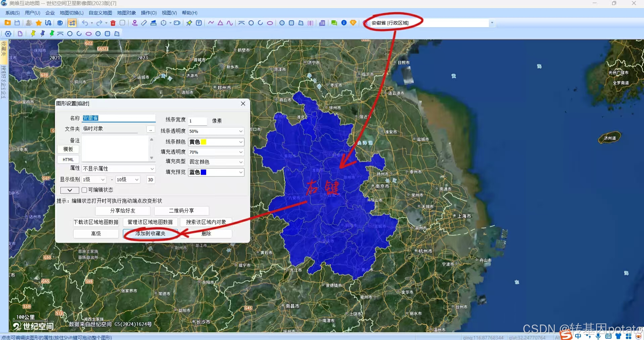The width and height of the screenshot is (644, 340).
Task: Click the blue info icon
Action: coord(344,23)
